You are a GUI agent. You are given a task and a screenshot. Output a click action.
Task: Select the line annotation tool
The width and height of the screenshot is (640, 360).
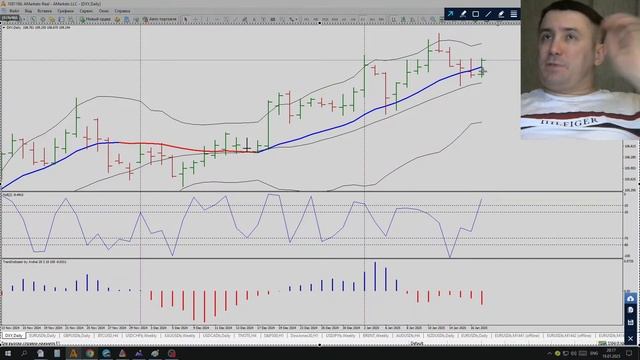(488, 14)
